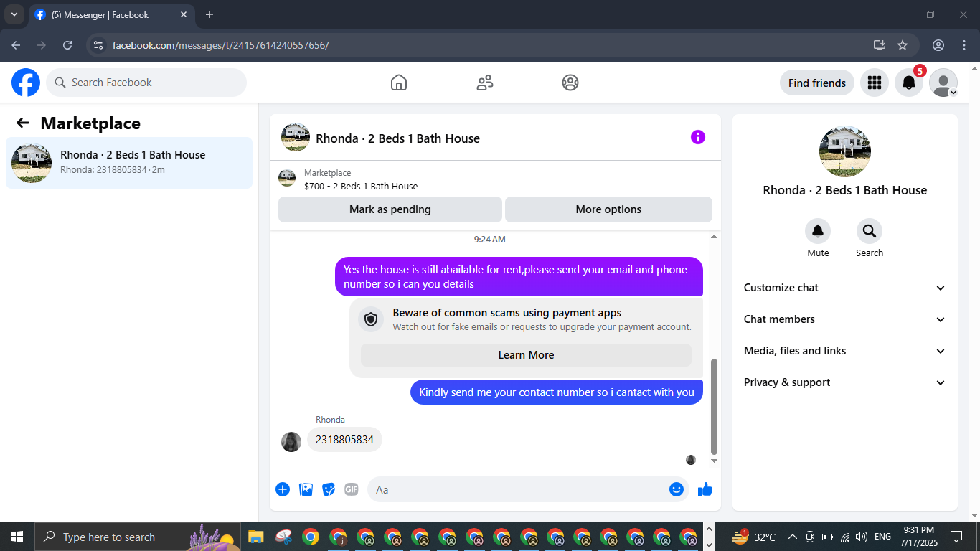Search the conversation with the magnifier icon
Viewport: 980px width, 551px height.
click(870, 231)
